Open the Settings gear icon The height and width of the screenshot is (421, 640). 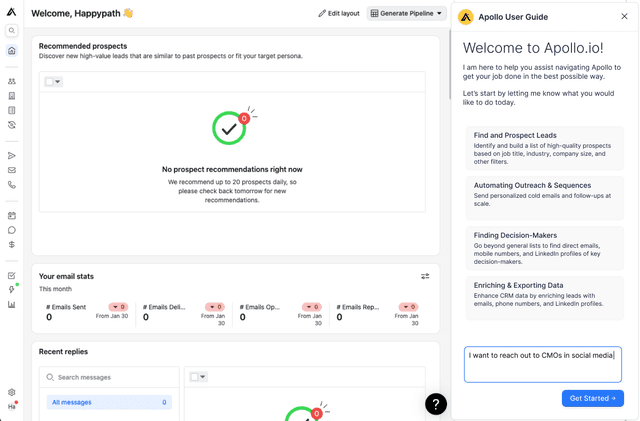(x=11, y=392)
